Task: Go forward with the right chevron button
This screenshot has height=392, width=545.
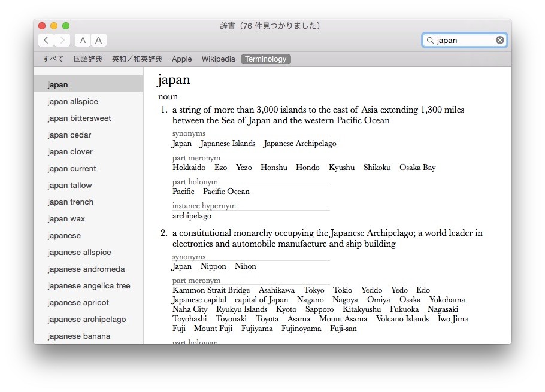Action: tap(62, 40)
